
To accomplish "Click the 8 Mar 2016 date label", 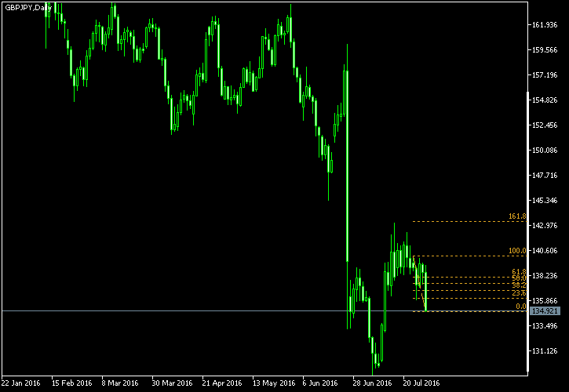I will tap(120, 383).
